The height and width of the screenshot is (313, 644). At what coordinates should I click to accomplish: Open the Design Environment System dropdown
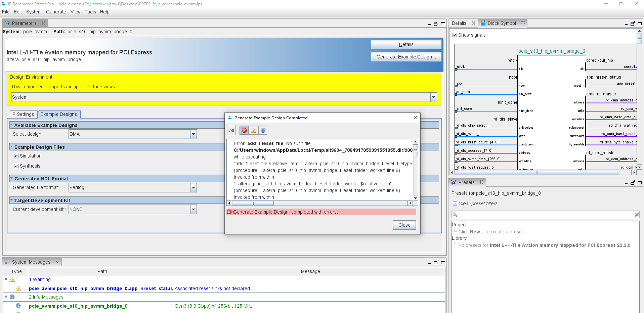433,97
